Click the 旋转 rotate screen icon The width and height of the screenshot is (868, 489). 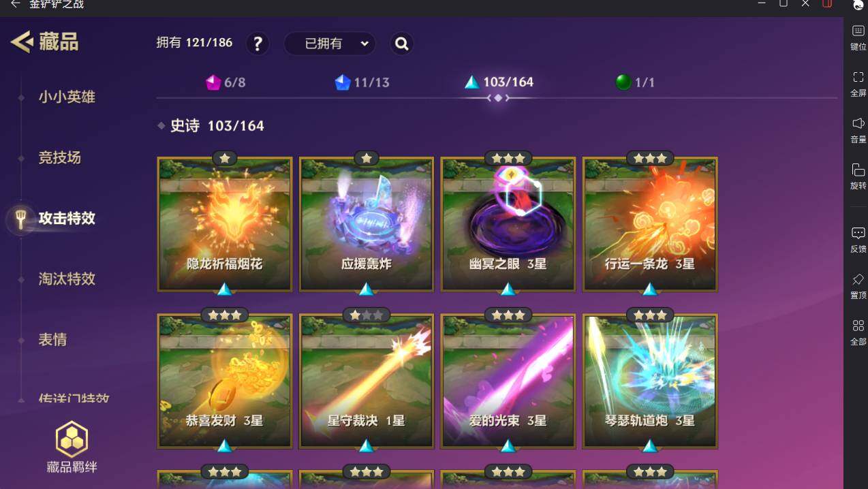(x=858, y=170)
